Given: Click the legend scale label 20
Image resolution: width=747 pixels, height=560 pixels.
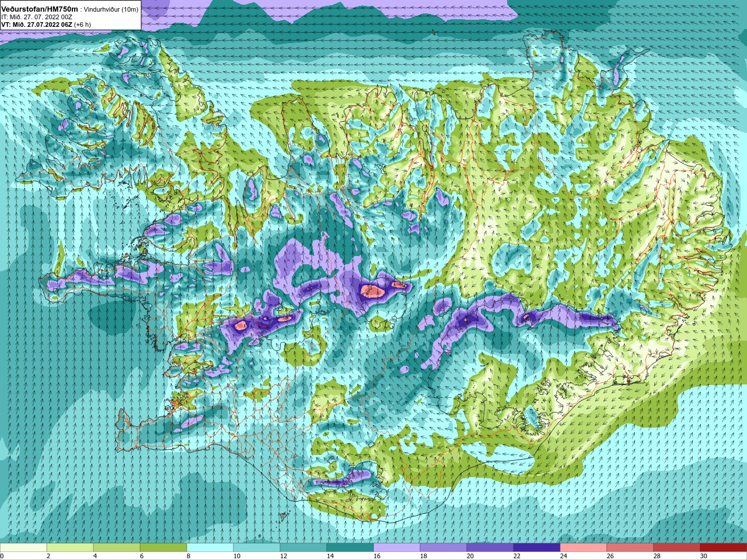Looking at the screenshot, I should 470,556.
